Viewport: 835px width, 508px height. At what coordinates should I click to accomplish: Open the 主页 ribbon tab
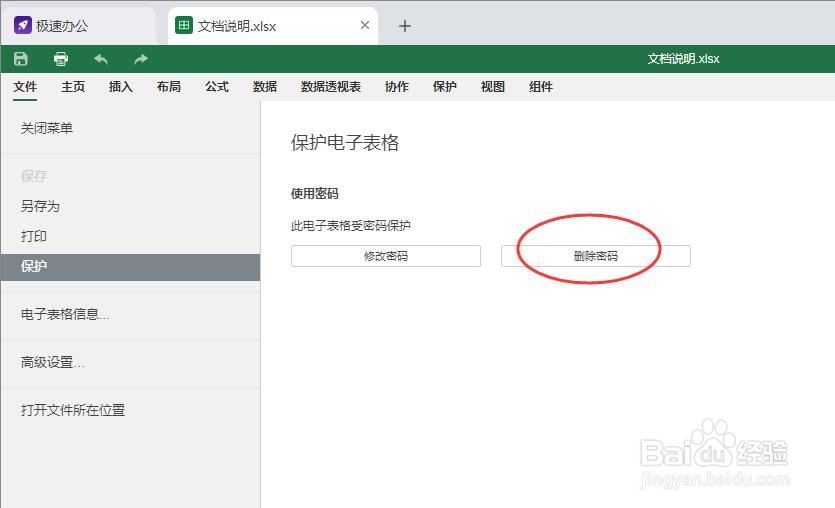point(73,86)
